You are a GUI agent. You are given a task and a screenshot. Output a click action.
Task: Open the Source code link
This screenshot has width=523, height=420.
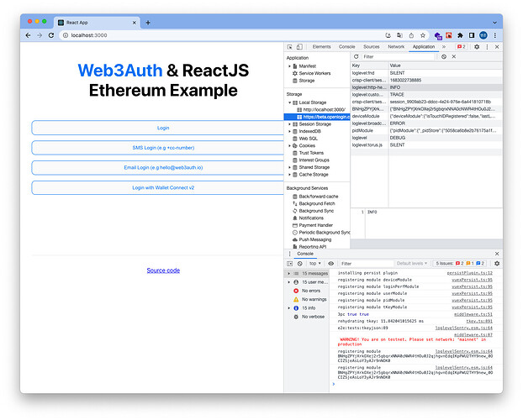pos(163,270)
